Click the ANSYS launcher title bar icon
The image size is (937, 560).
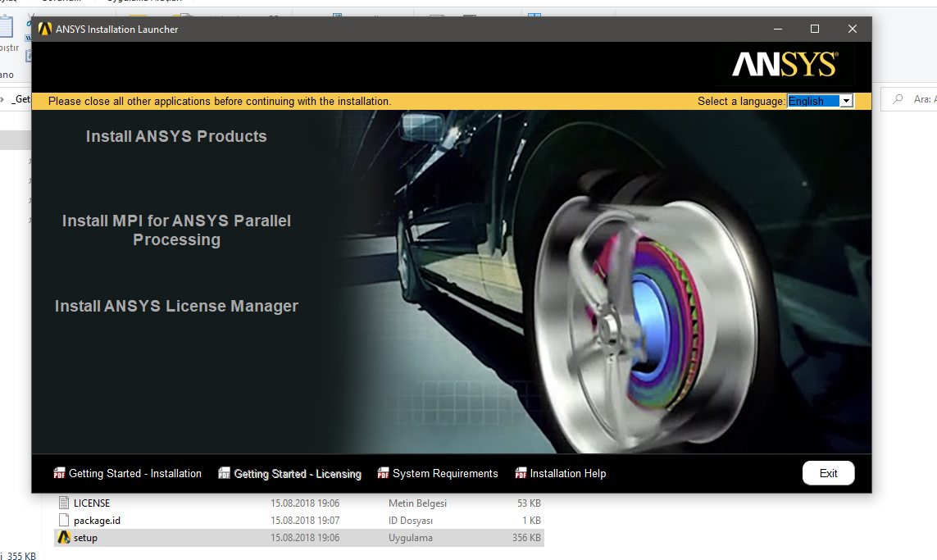[45, 29]
